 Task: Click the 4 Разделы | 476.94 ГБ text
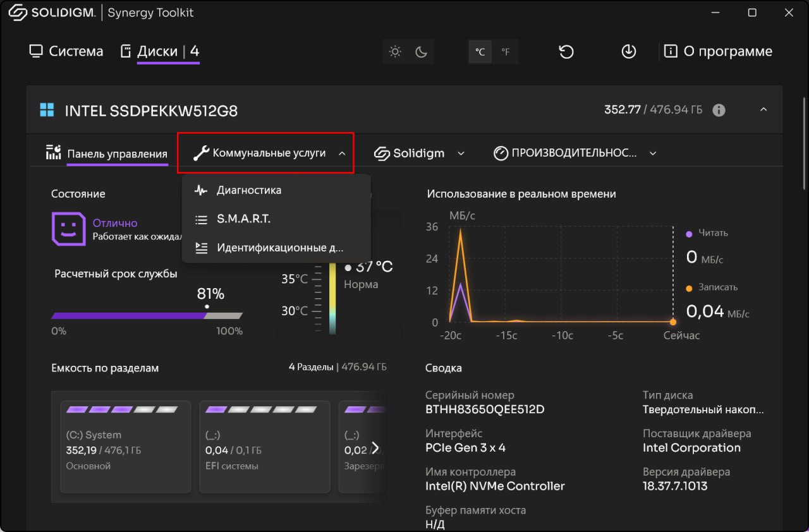pos(338,367)
